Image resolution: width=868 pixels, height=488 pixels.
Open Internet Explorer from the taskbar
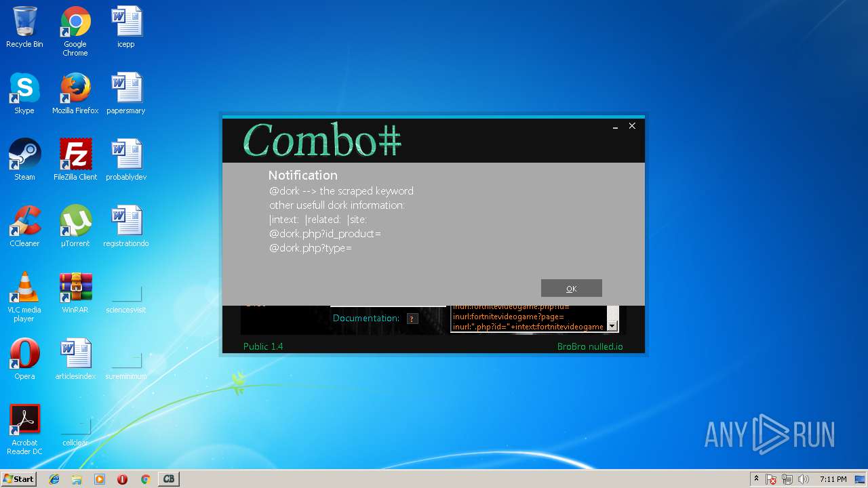[54, 479]
